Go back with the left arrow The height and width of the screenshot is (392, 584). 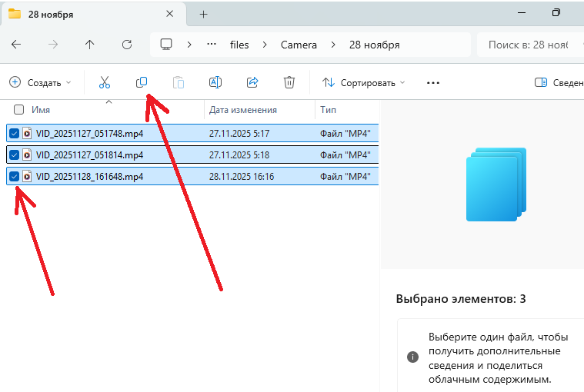16,45
